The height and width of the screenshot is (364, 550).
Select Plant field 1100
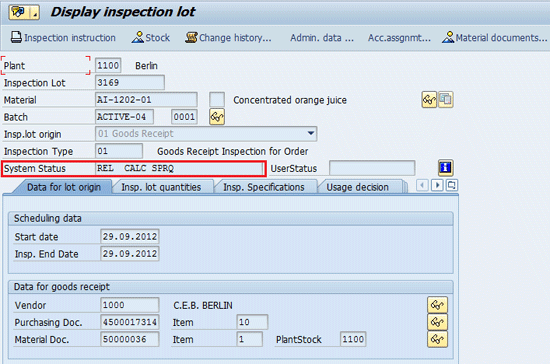[108, 66]
